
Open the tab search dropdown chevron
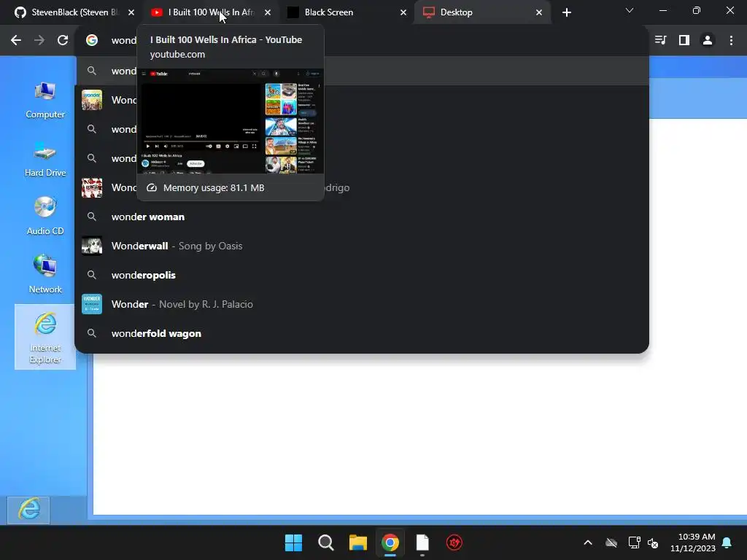[630, 10]
